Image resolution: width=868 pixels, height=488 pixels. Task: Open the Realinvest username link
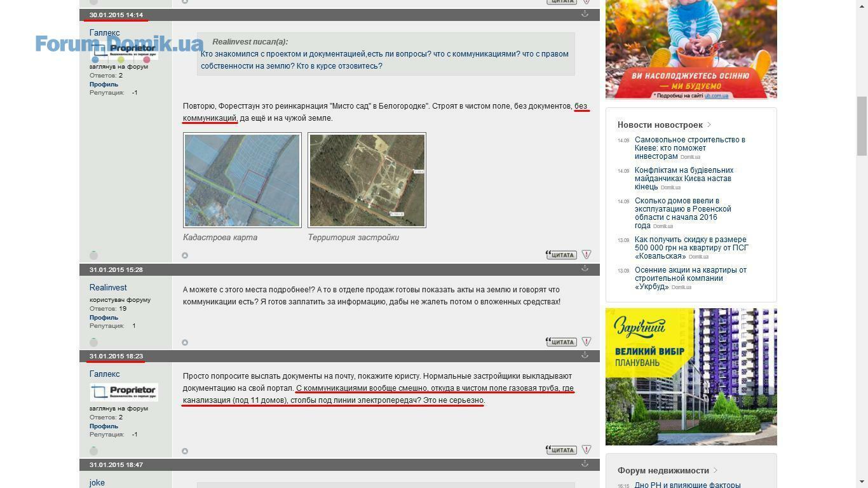tap(108, 287)
